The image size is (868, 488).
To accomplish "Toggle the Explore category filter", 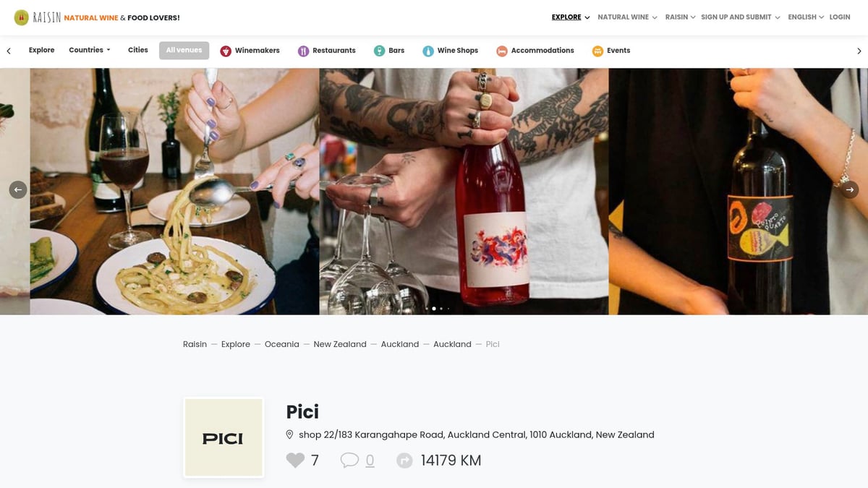I will click(41, 50).
